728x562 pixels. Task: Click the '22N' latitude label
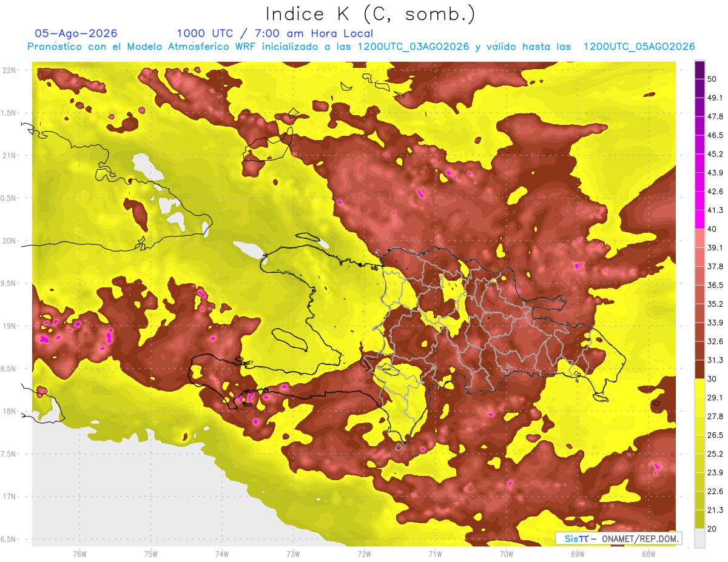point(8,70)
